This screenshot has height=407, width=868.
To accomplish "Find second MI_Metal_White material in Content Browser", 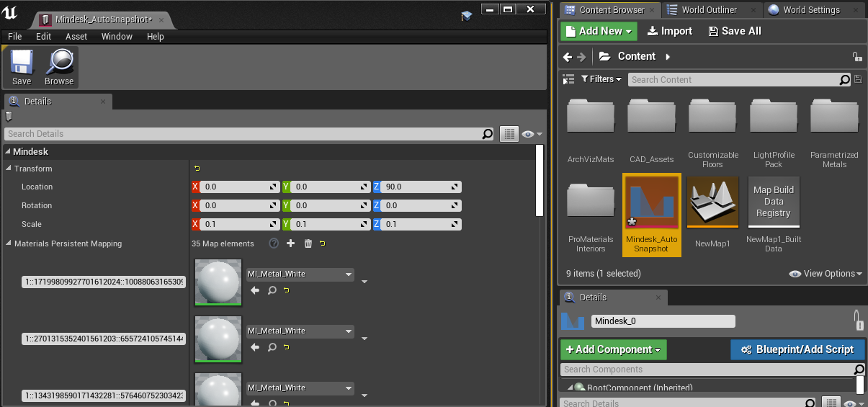I will [272, 346].
